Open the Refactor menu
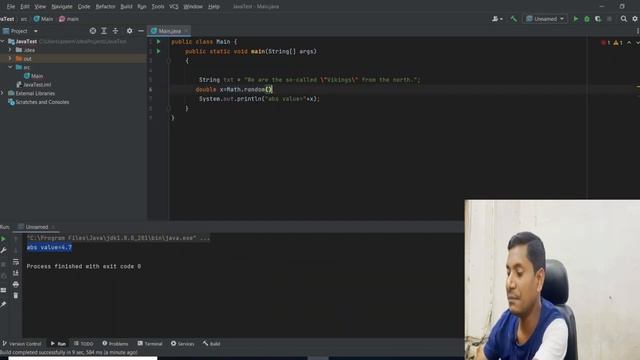The height and width of the screenshot is (360, 640). point(105,7)
